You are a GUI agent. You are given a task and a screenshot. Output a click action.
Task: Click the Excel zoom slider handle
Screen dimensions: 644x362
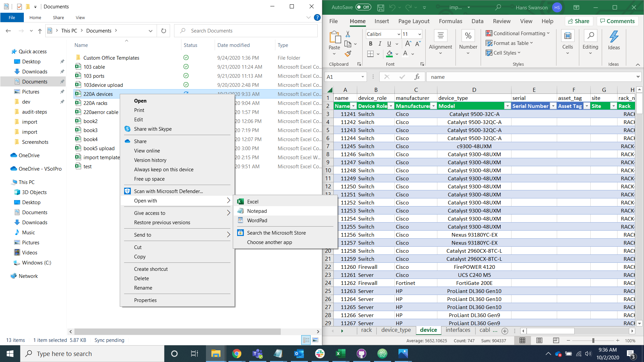point(593,341)
